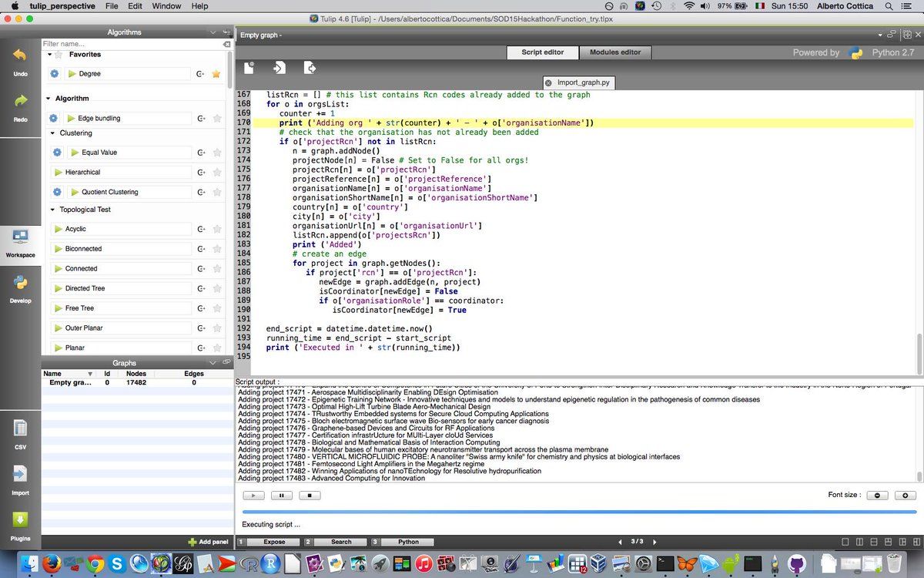Decrease the output font size
924x578 pixels.
[877, 496]
